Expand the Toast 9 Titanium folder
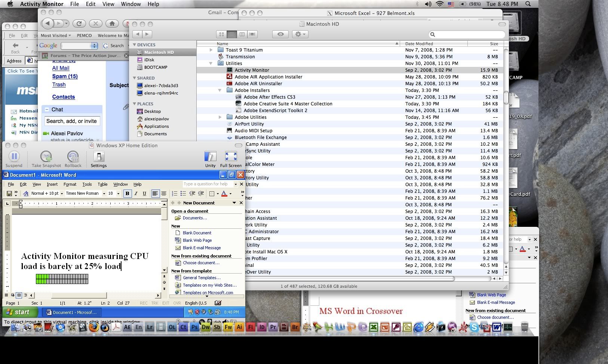Viewport: 608px width, 364px height. tap(211, 50)
